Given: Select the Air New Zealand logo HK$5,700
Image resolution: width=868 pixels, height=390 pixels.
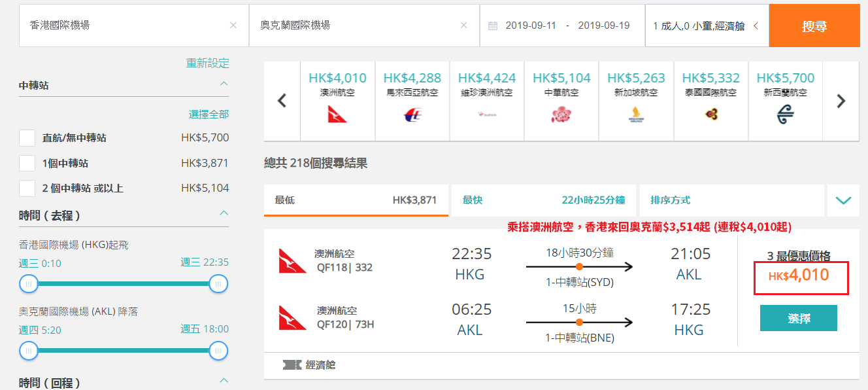Looking at the screenshot, I should tap(785, 115).
